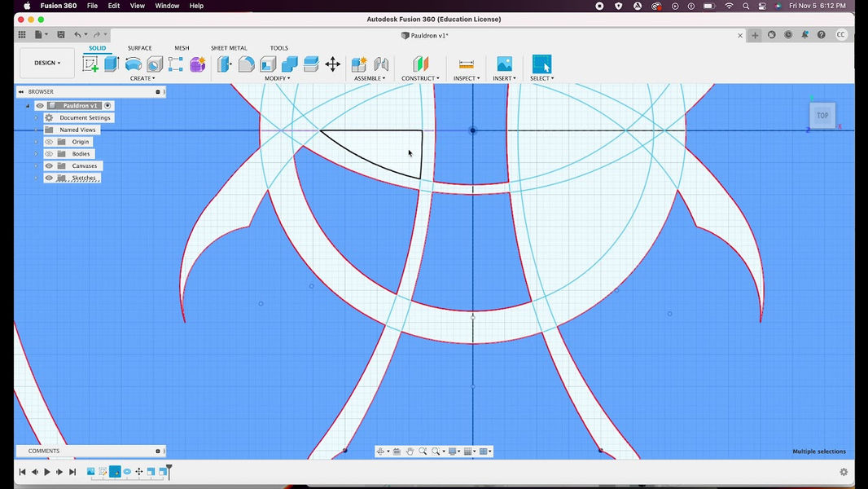The image size is (868, 489).
Task: Open the DESIGN workspace dropdown
Action: pyautogui.click(x=47, y=63)
